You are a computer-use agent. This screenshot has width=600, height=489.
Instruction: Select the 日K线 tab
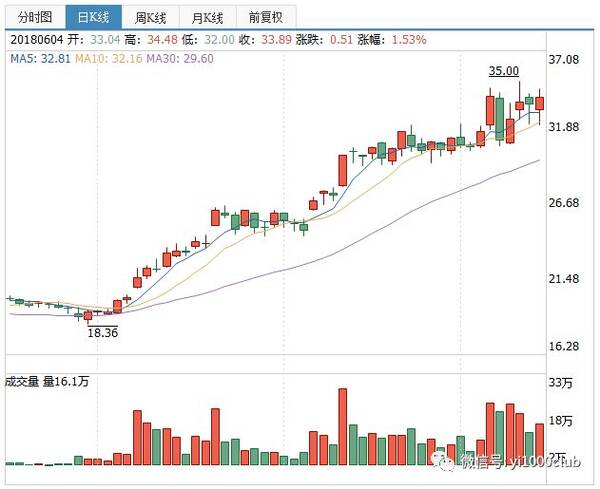(94, 17)
